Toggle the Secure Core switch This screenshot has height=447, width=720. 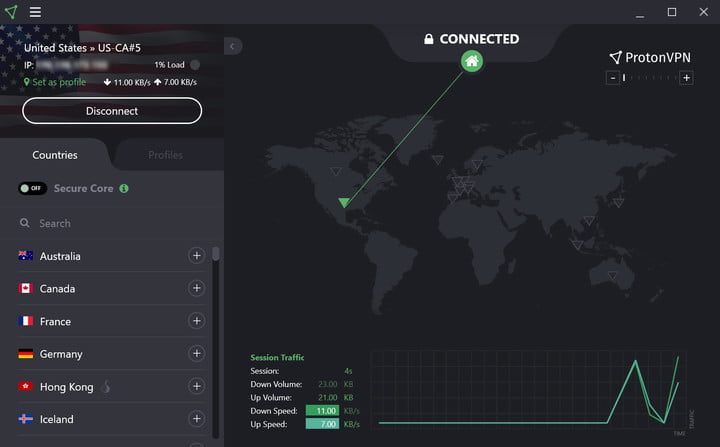coord(32,188)
